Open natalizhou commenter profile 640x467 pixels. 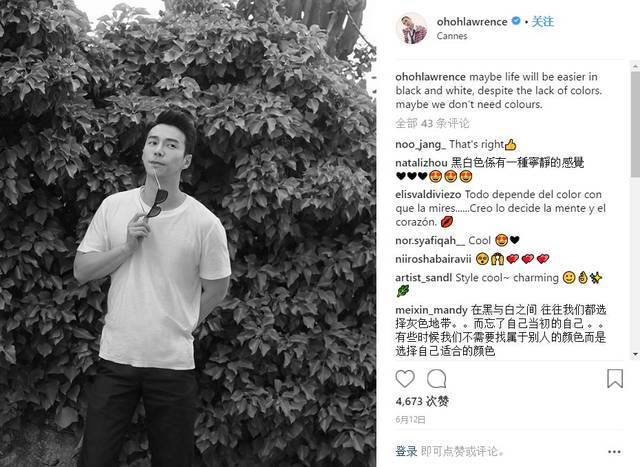pyautogui.click(x=421, y=163)
